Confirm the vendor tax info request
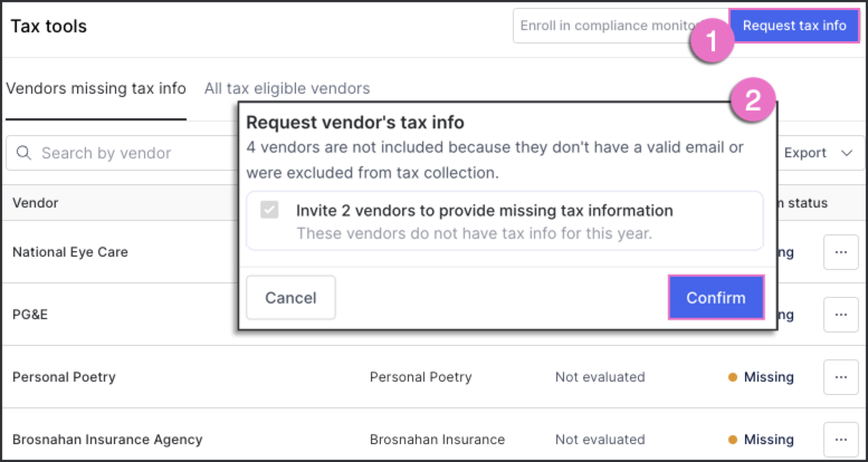 (x=716, y=297)
